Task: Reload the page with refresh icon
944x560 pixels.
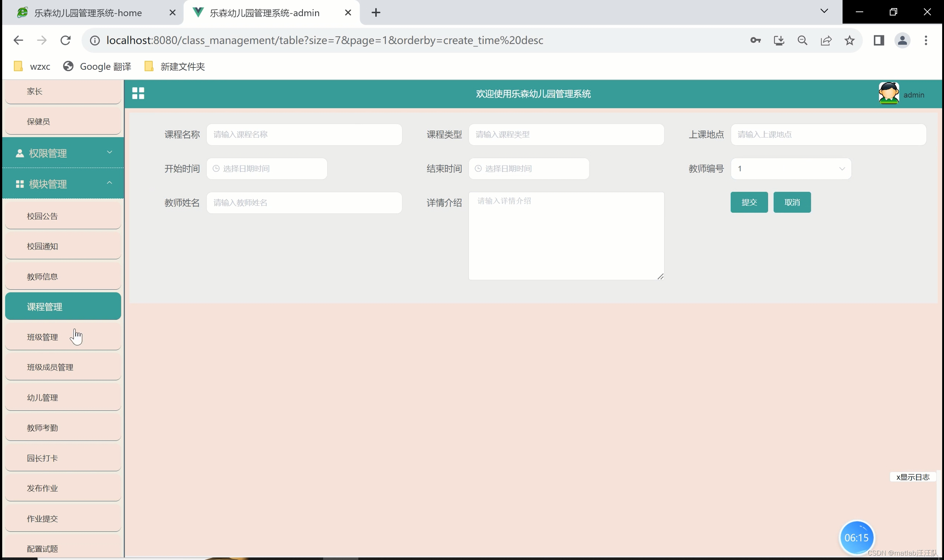Action: click(x=65, y=41)
